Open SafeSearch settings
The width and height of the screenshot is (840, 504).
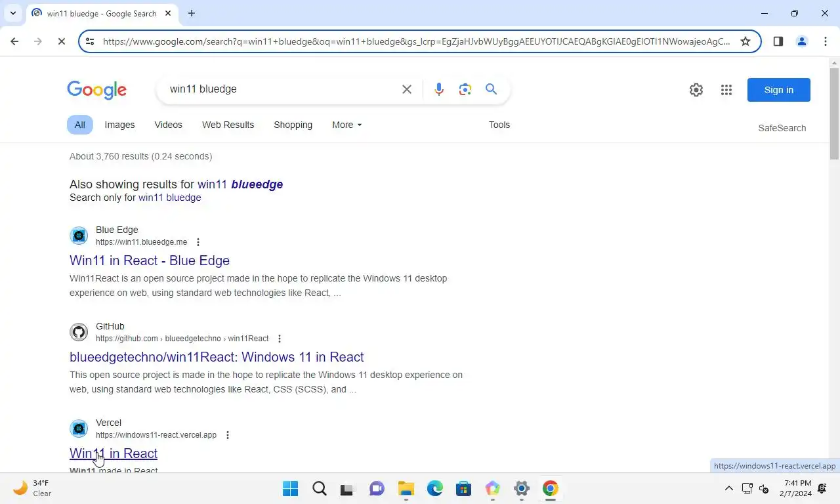782,128
